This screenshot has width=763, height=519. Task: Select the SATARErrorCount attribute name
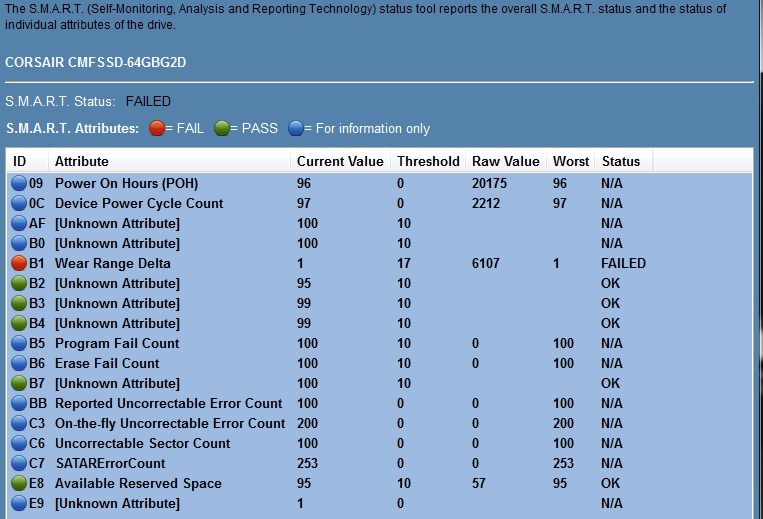tap(110, 463)
